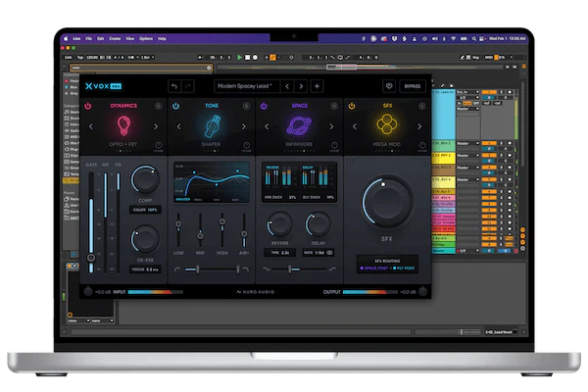Viewport: 588px width, 392px height.
Task: Toggle SPACE POST routing option
Action: coord(374,269)
